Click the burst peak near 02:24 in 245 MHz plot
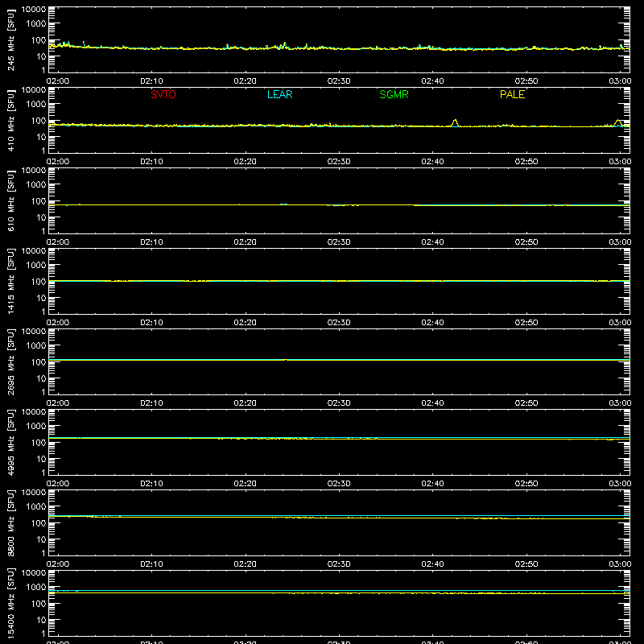The height and width of the screenshot is (644, 644). [x=285, y=44]
